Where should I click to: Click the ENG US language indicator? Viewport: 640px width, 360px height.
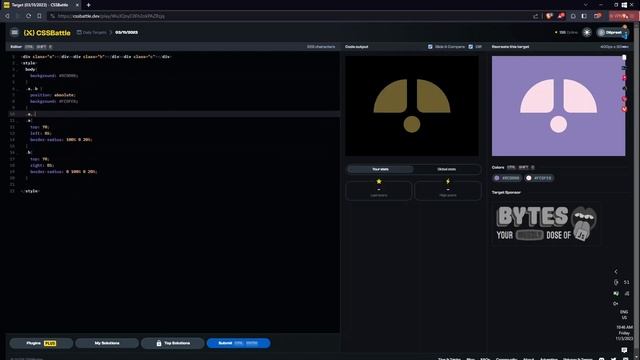624,315
